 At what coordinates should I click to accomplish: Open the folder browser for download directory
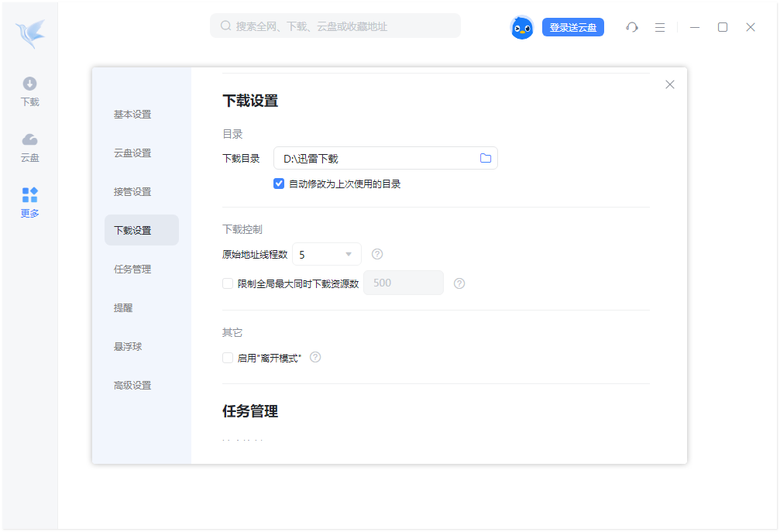[486, 157]
